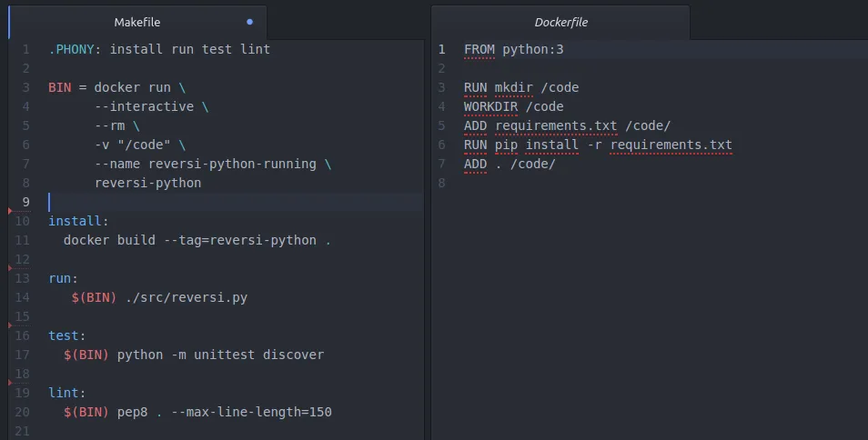This screenshot has height=440, width=868.
Task: Switch to the Makefile tab
Action: tap(137, 22)
